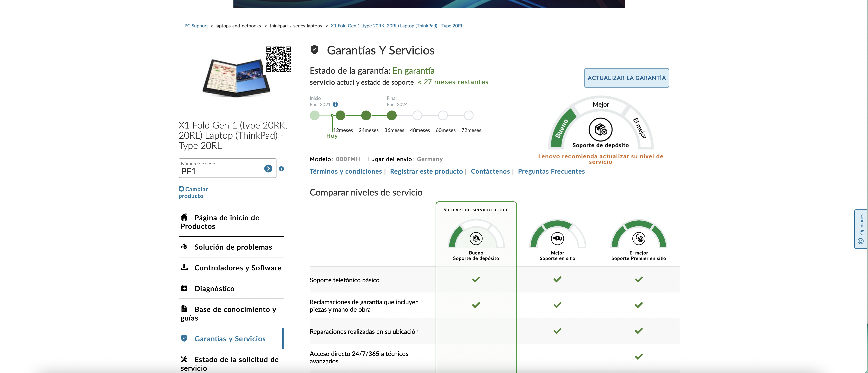Open Preguntas Frecuentes link
The image size is (868, 373).
551,171
